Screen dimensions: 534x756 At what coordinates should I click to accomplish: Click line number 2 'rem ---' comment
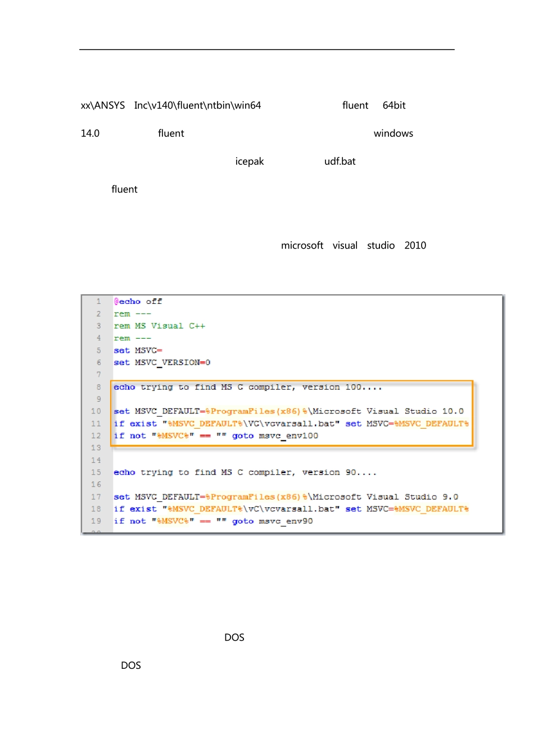point(132,314)
